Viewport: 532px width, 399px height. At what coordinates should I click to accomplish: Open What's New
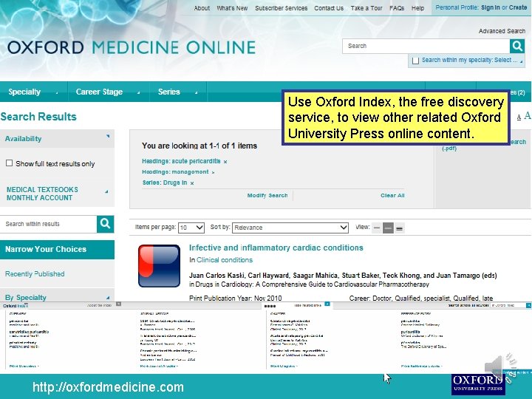(232, 8)
